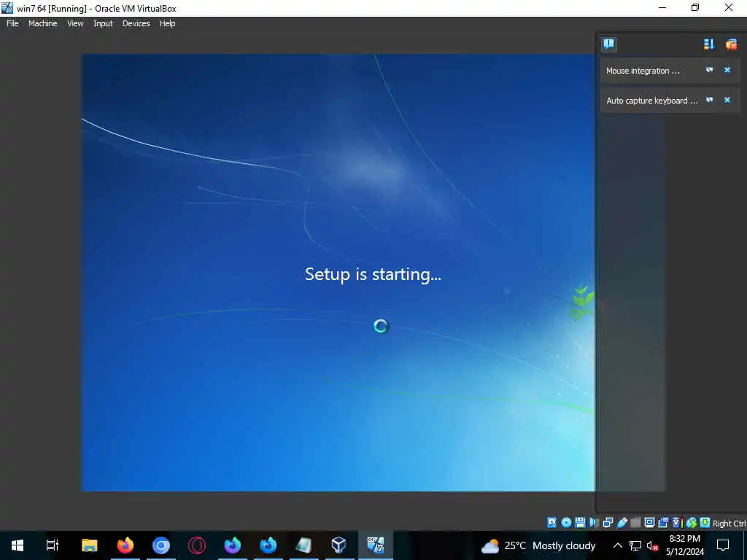Click the mouse integration status bar icon
The image size is (747, 560).
tap(692, 523)
